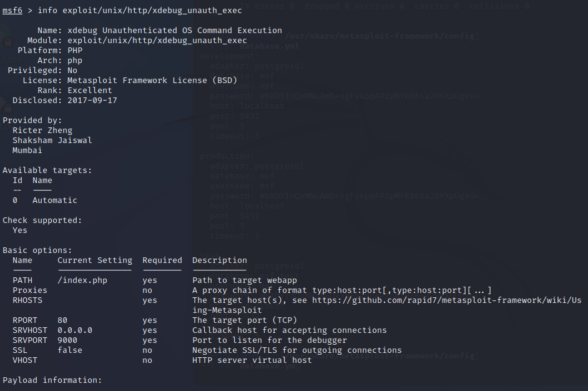Click the Yes under Check supported
The height and width of the screenshot is (391, 588).
click(x=20, y=230)
